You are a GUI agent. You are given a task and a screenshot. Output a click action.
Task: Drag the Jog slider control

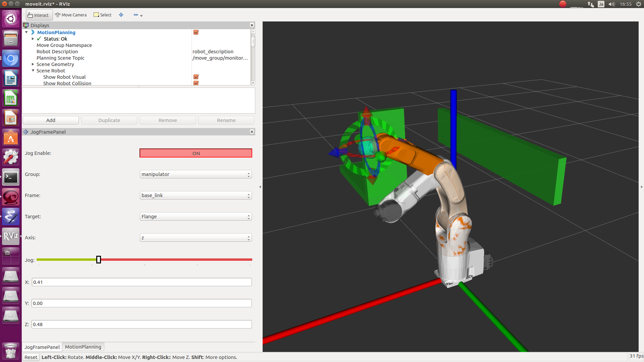point(98,260)
